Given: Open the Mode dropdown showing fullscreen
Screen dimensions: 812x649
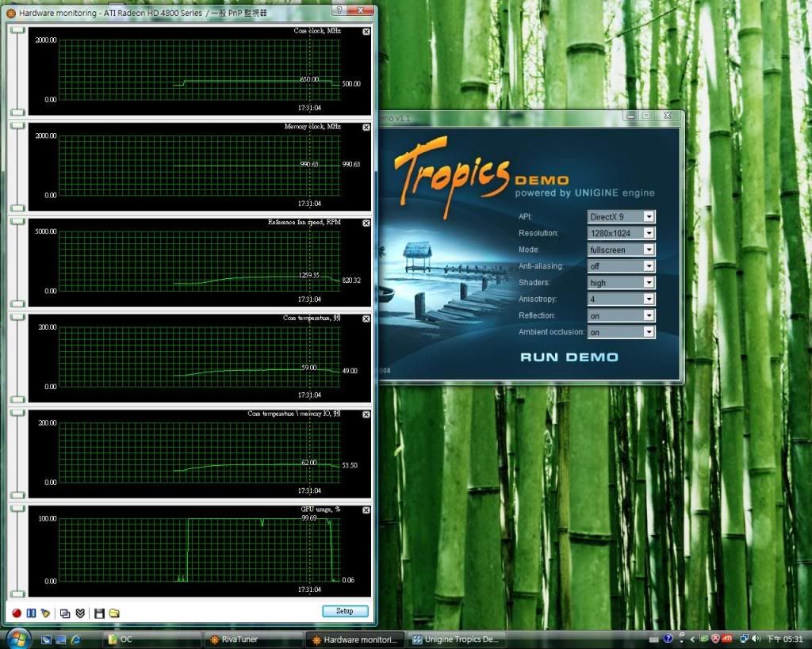Looking at the screenshot, I should click(621, 250).
